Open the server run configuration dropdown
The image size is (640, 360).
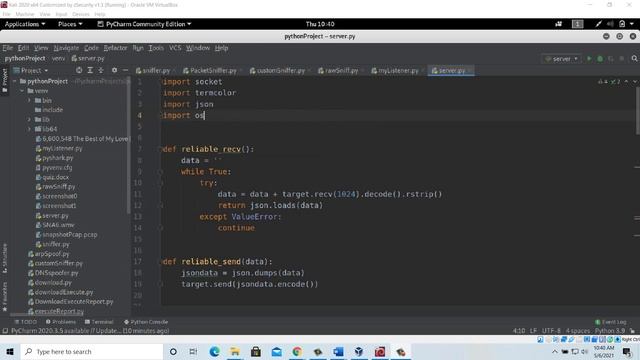(x=562, y=59)
